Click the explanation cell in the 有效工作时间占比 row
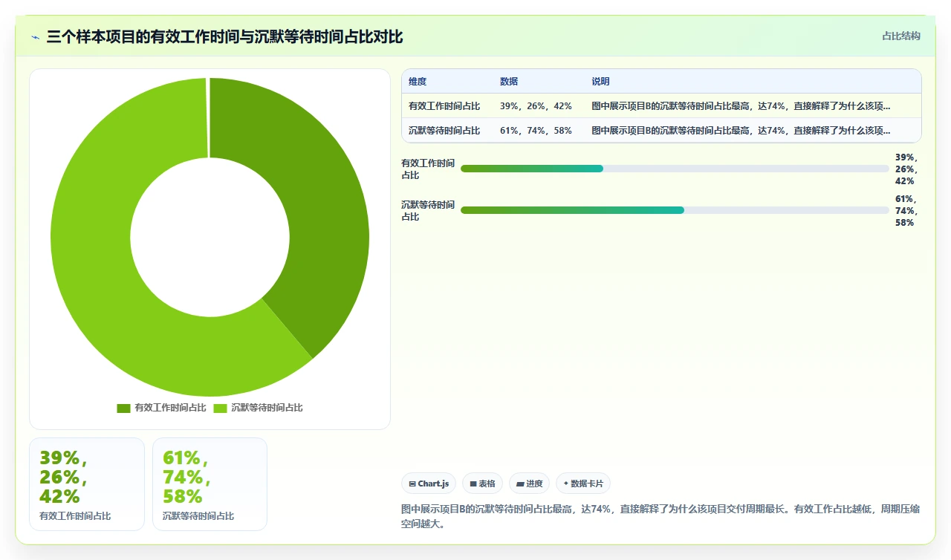 pyautogui.click(x=741, y=106)
